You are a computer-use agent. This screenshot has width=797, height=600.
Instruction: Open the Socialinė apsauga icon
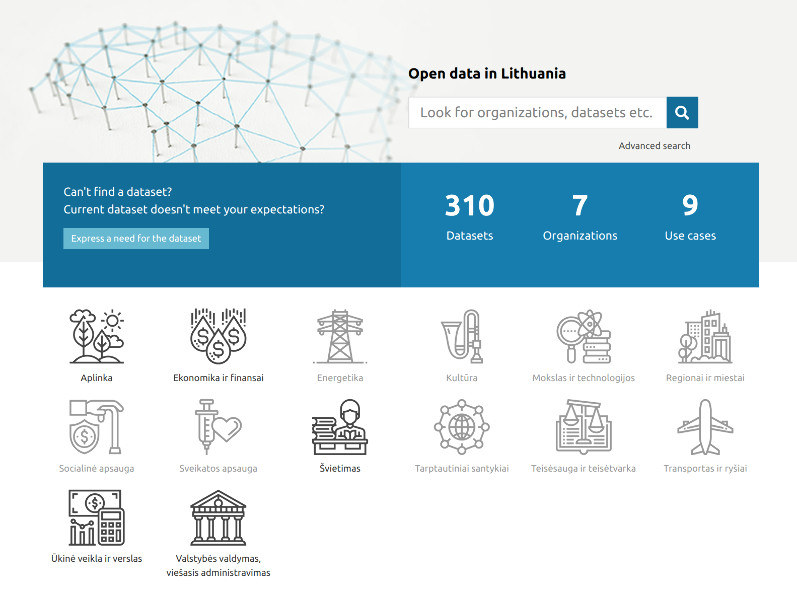pos(97,426)
